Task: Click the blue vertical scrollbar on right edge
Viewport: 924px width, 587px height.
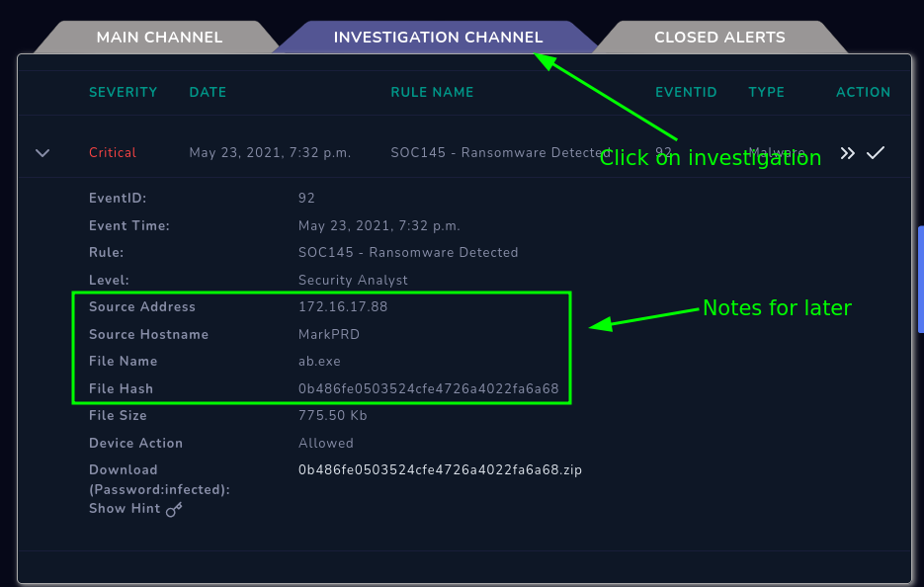Action: click(x=920, y=279)
